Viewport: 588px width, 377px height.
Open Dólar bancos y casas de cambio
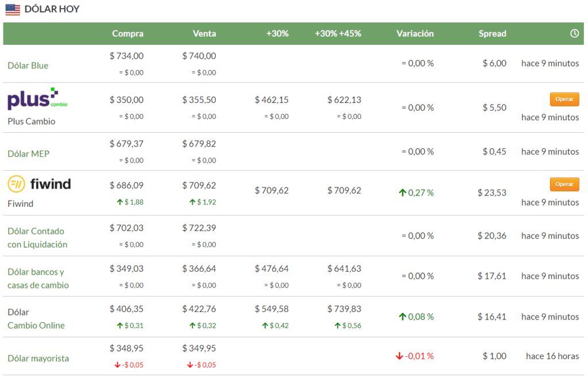[38, 278]
